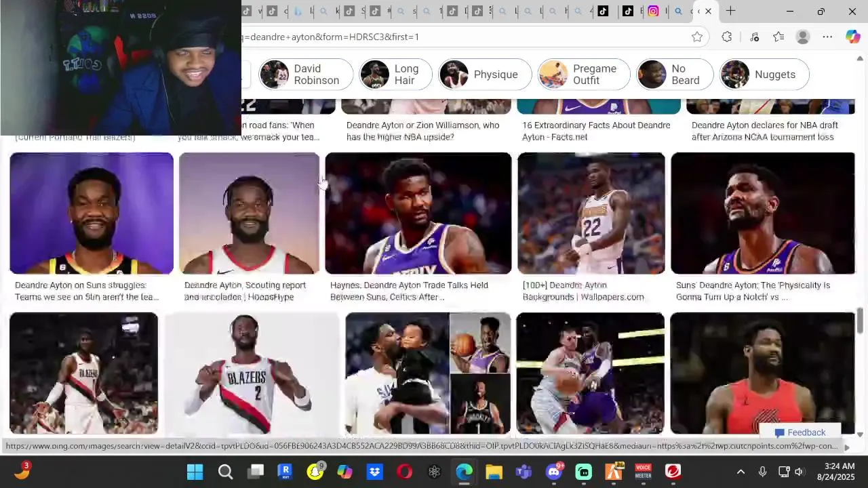Click the scrollbar down arrow
Viewport: 868px width, 488px height.
pyautogui.click(x=860, y=434)
